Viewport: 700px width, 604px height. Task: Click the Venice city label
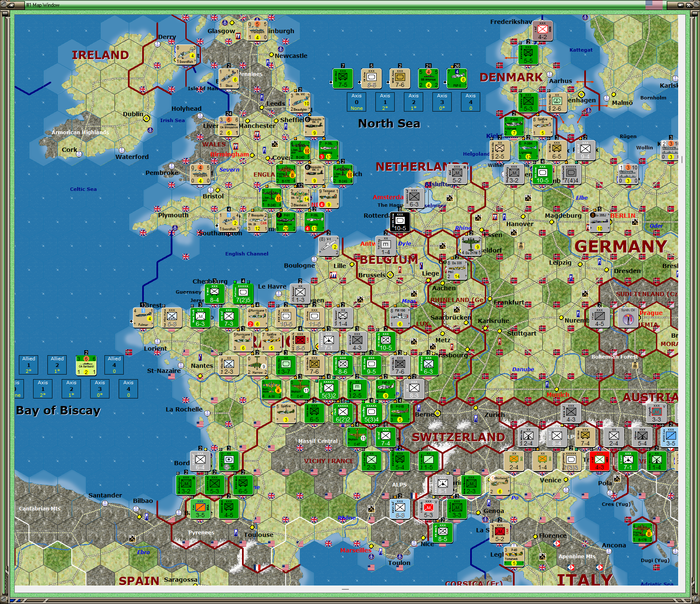pyautogui.click(x=550, y=480)
